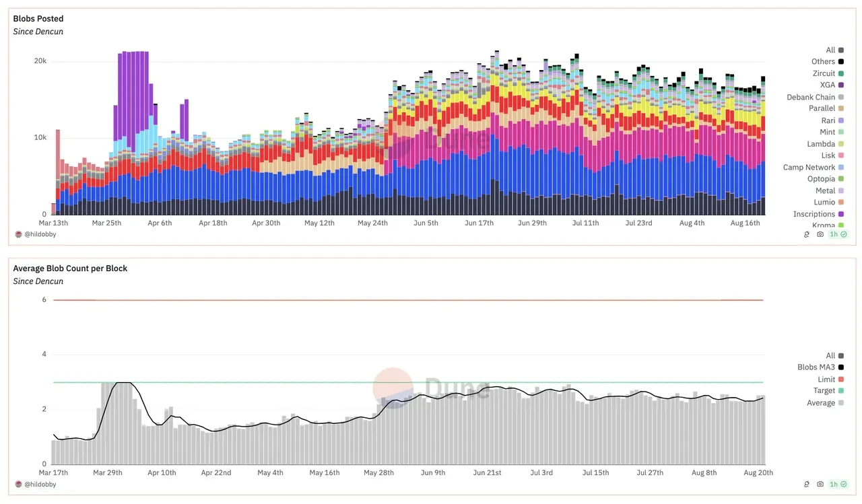The image size is (862, 504).
Task: Click the embed query icon under the Blobs Posted chart
Action: point(806,234)
